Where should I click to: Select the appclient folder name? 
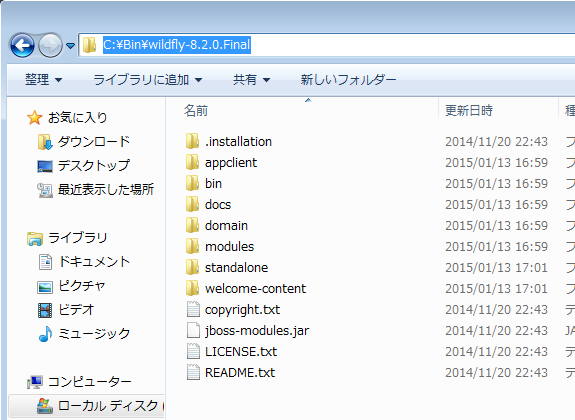coord(231,162)
